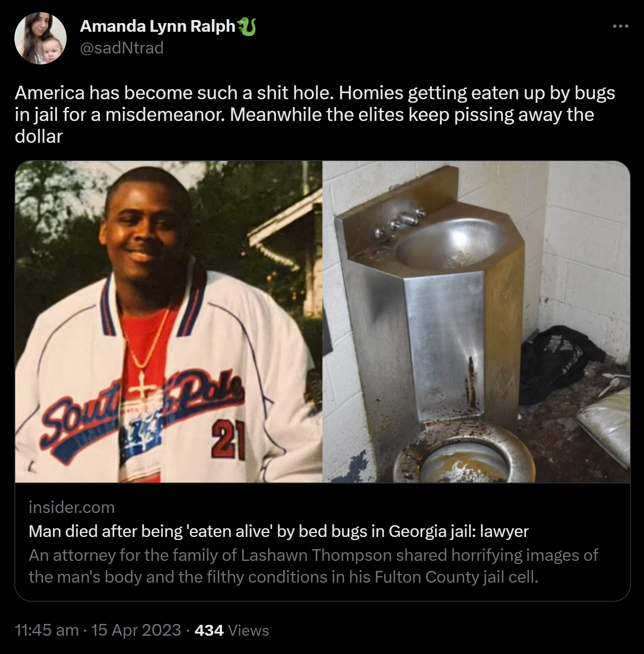644x654 pixels.
Task: Click the 11:45 am timestamp
Action: pos(47,630)
